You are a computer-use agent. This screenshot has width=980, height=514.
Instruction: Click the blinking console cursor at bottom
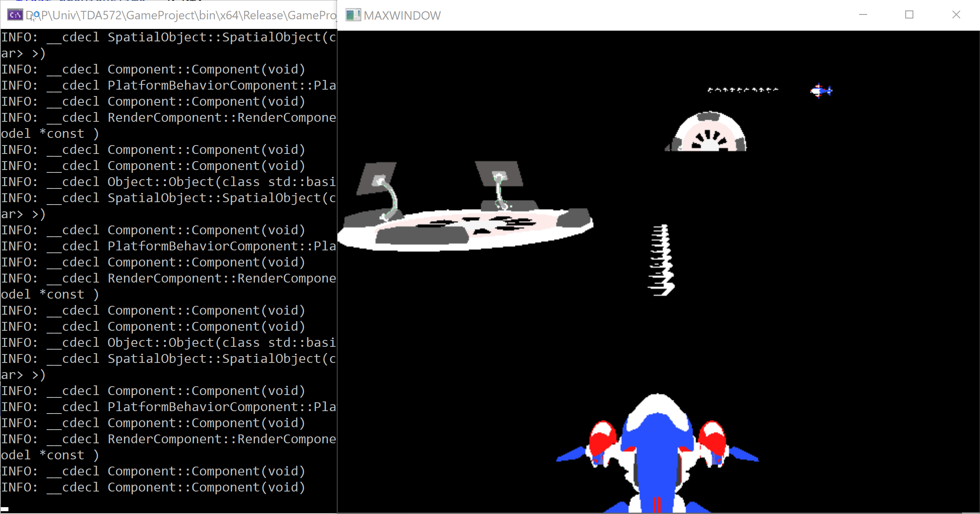coord(5,509)
